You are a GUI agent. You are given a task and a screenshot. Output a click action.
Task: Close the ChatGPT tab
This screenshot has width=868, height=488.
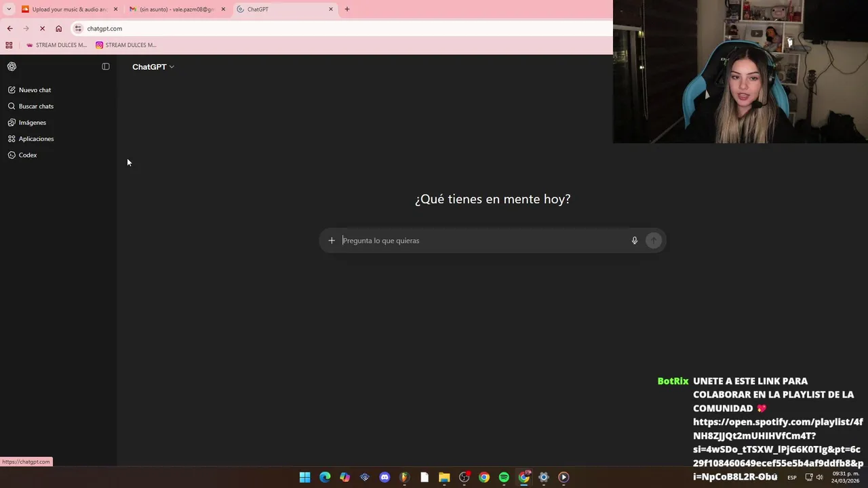tap(331, 9)
